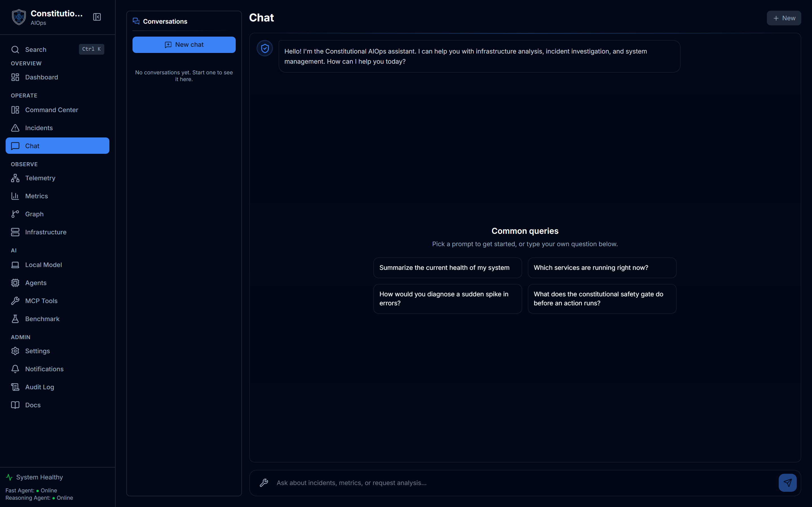Choose "Which services are running right now?" prompt

tap(602, 268)
